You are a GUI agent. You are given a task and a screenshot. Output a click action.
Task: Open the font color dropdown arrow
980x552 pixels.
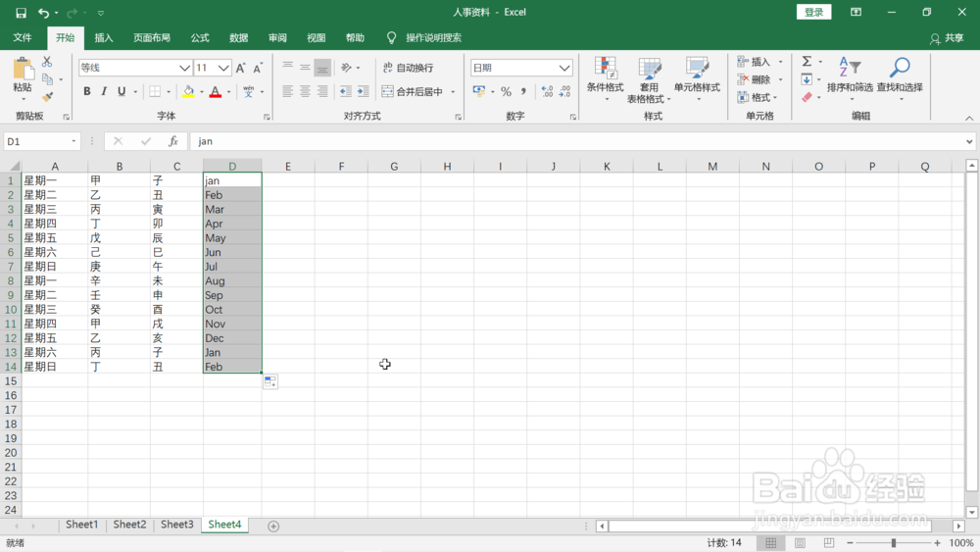point(228,92)
